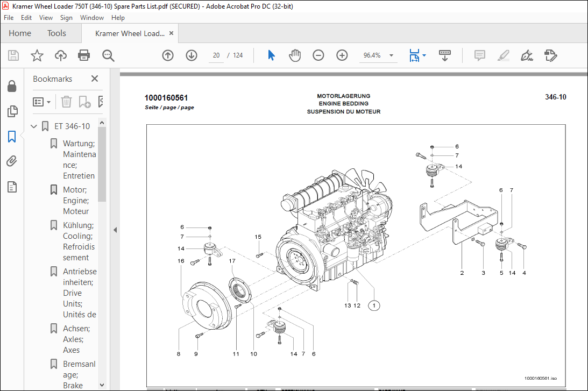Zoom in with plus button
This screenshot has width=588, height=391.
click(342, 55)
